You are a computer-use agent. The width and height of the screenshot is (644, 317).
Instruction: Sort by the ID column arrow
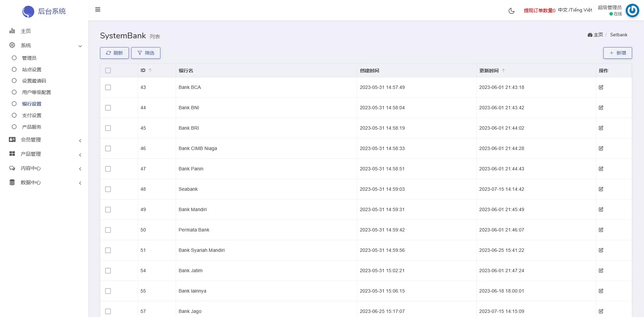point(150,70)
